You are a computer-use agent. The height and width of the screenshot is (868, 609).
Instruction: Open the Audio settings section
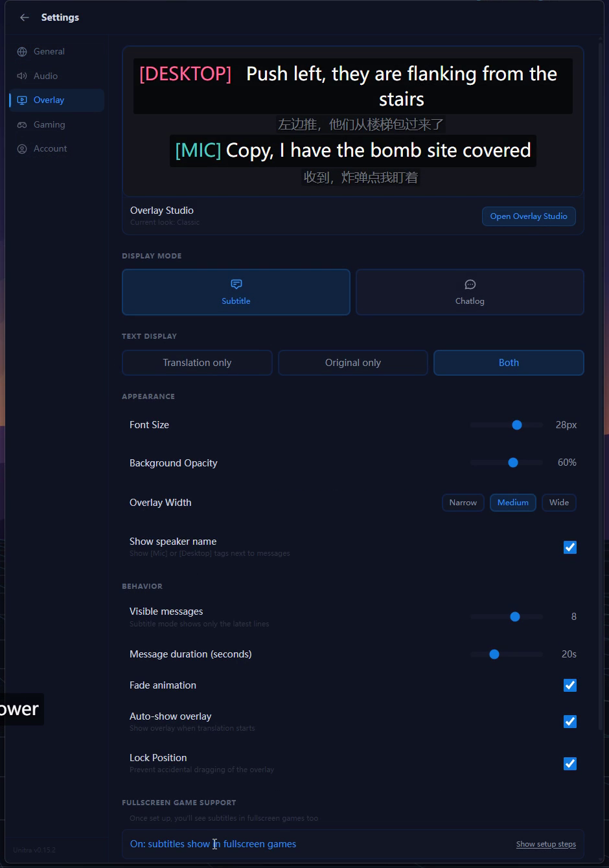click(56, 76)
